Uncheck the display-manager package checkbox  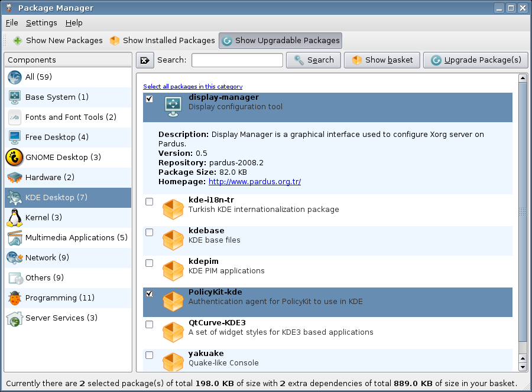point(149,99)
